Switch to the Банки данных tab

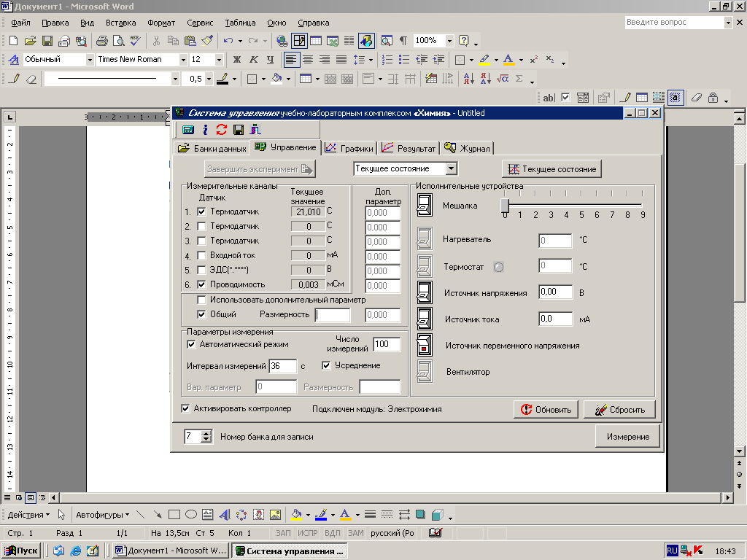click(x=212, y=148)
